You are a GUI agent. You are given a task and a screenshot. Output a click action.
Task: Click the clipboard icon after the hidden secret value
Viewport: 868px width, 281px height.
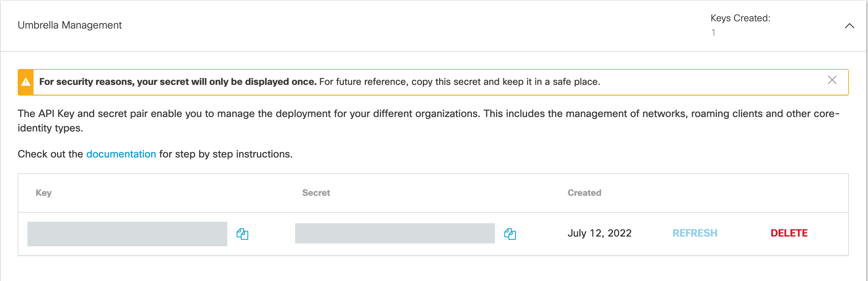click(x=510, y=234)
